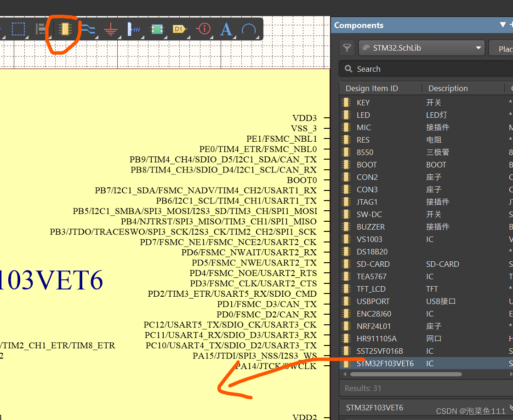Select the NRF24L01 component row
Viewport: 513px width, 420px height.
(x=426, y=326)
